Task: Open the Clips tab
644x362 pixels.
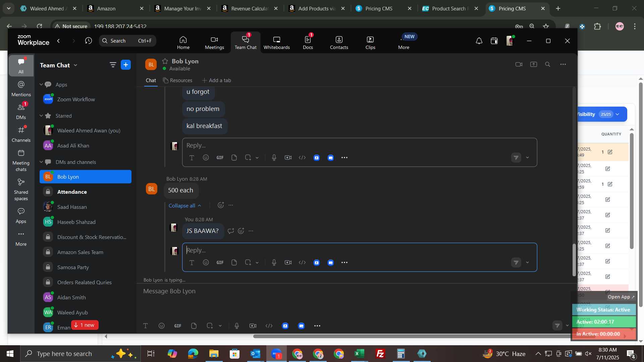Action: [370, 43]
